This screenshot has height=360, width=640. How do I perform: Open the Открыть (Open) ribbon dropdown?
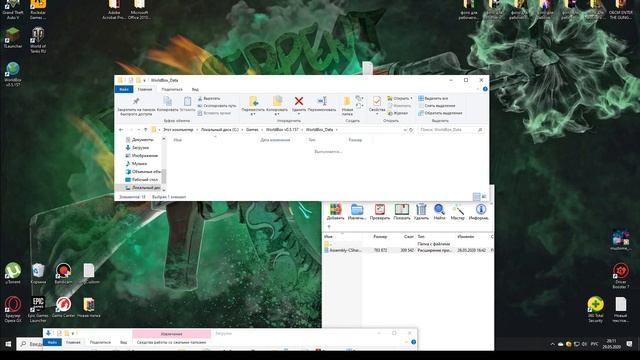pos(400,98)
